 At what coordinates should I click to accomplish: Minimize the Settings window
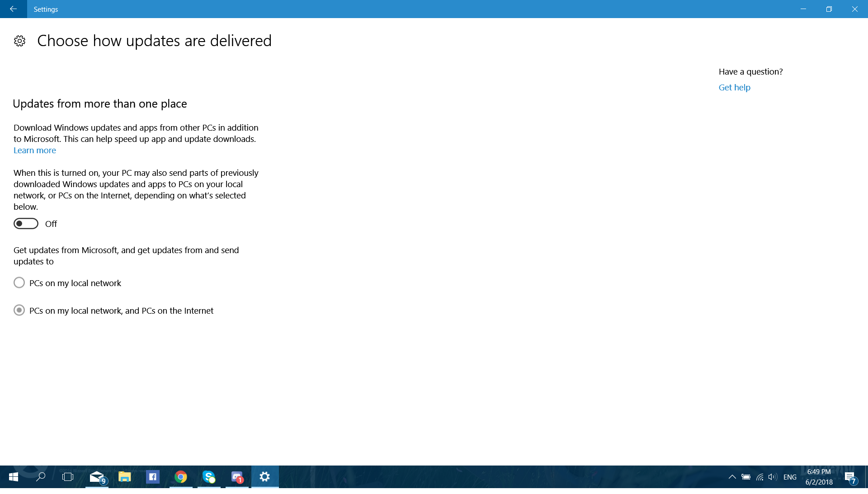tap(803, 9)
